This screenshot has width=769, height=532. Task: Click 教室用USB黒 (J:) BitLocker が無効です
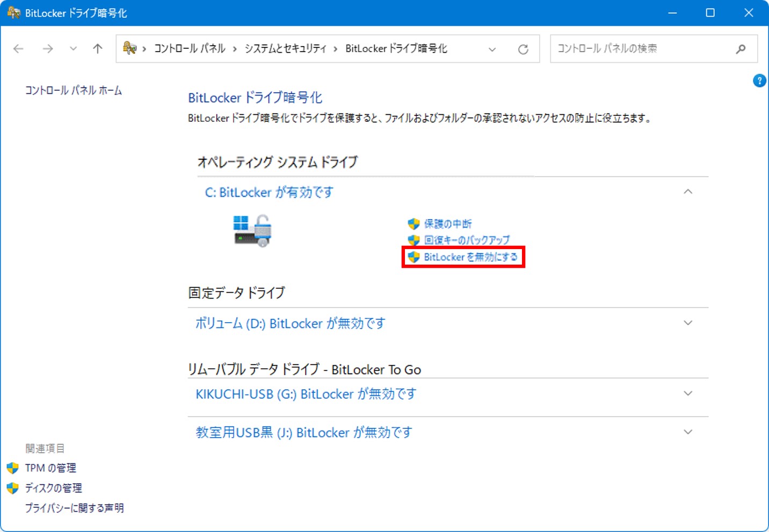coord(304,433)
